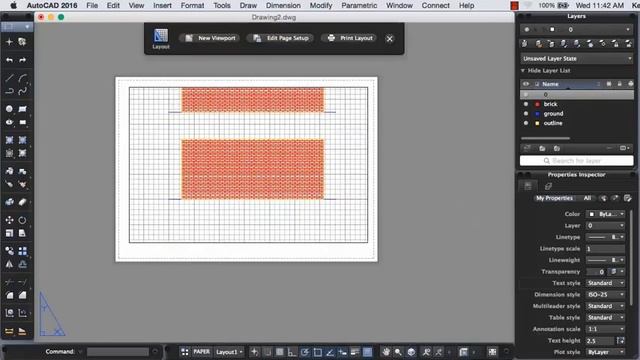The width and height of the screenshot is (640, 360).
Task: Open the File menu
Action: [92, 5]
